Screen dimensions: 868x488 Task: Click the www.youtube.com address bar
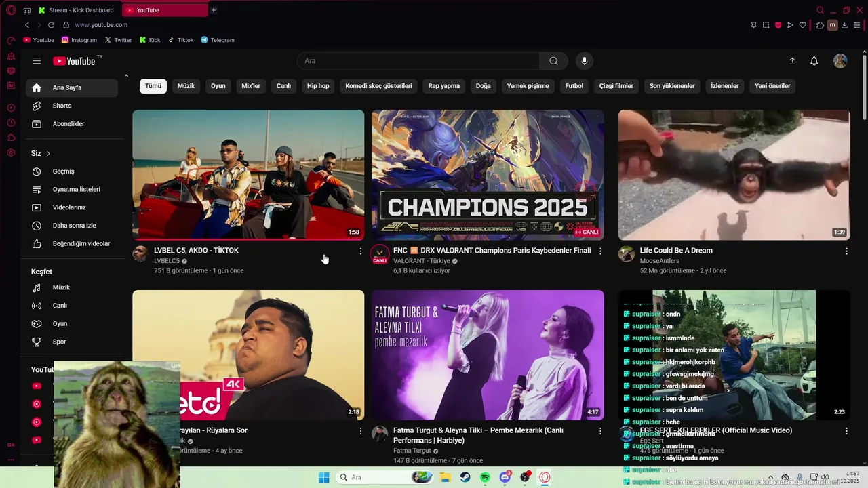point(101,25)
